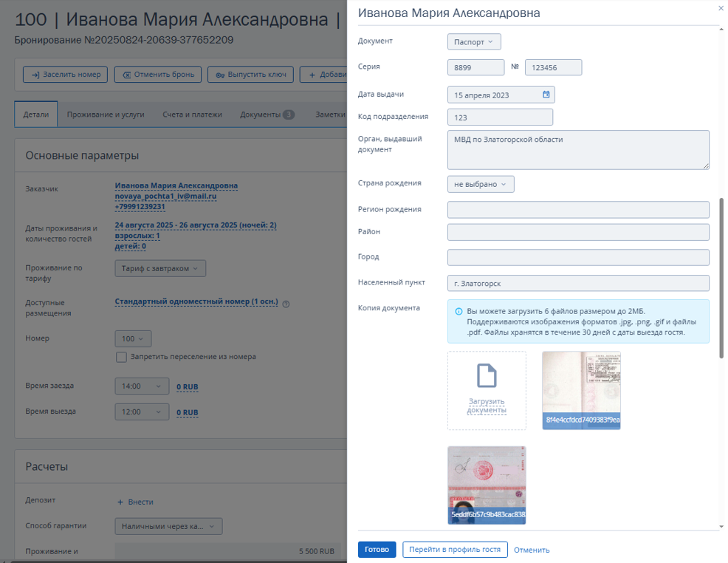Image resolution: width=728 pixels, height=563 pixels.
Task: Open the Страна рождения dropdown
Action: click(481, 184)
